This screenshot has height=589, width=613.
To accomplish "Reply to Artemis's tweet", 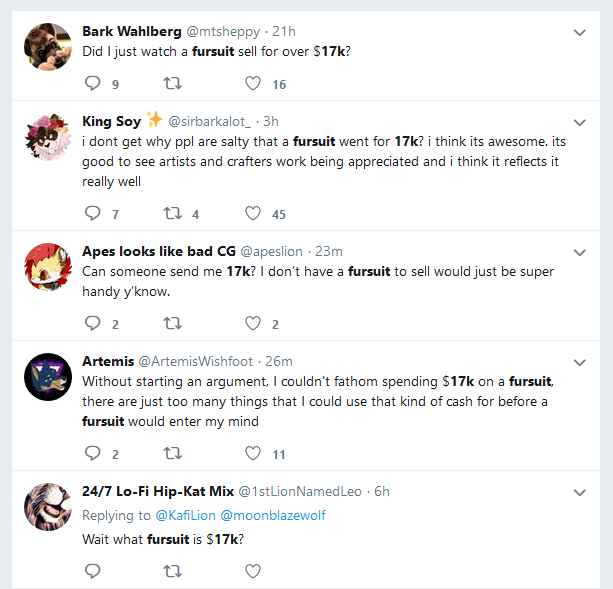I will pyautogui.click(x=93, y=453).
